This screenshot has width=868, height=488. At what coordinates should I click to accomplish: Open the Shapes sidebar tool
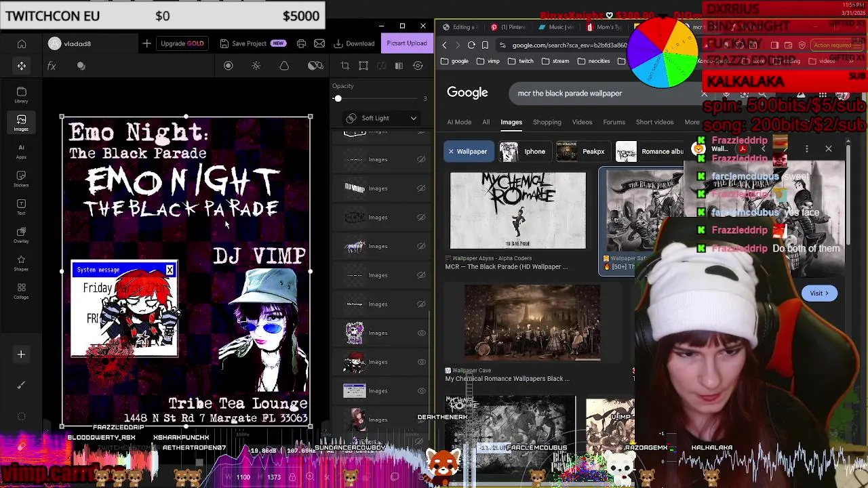21,264
